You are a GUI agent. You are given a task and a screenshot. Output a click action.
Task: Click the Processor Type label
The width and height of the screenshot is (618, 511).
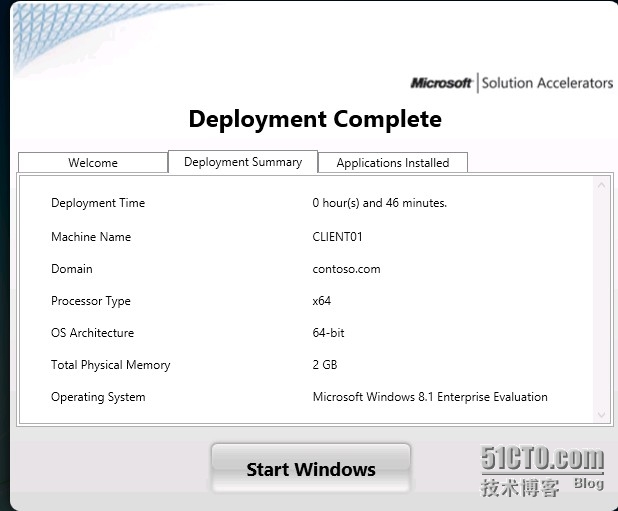click(x=91, y=301)
